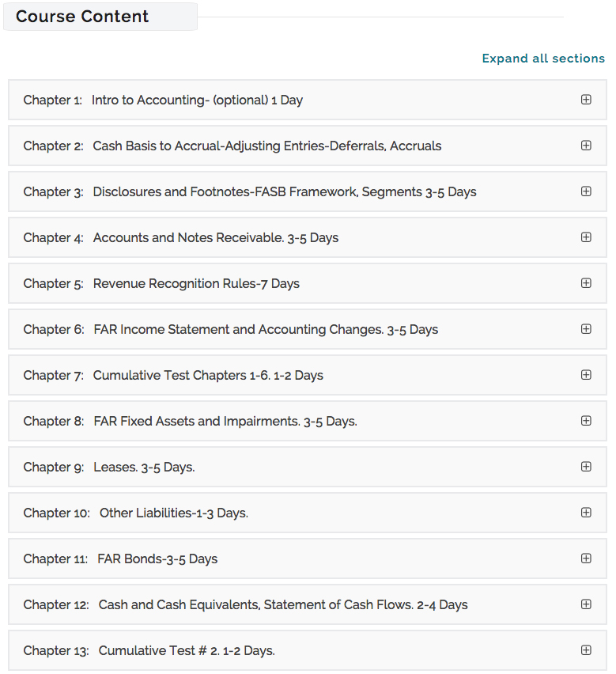Click the plus icon for Chapter 11 FAR Bonds

pyautogui.click(x=586, y=559)
